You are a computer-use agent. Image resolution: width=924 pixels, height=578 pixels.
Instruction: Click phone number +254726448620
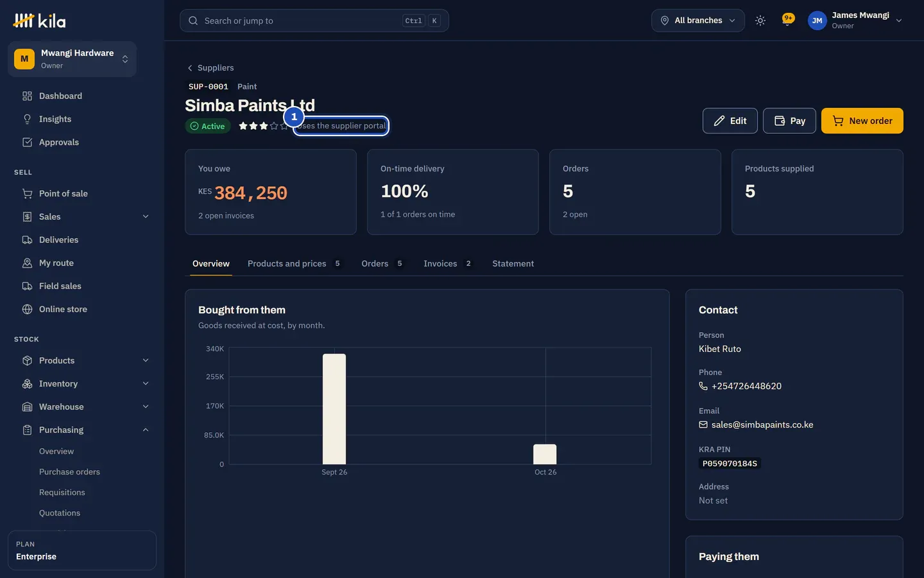click(746, 386)
